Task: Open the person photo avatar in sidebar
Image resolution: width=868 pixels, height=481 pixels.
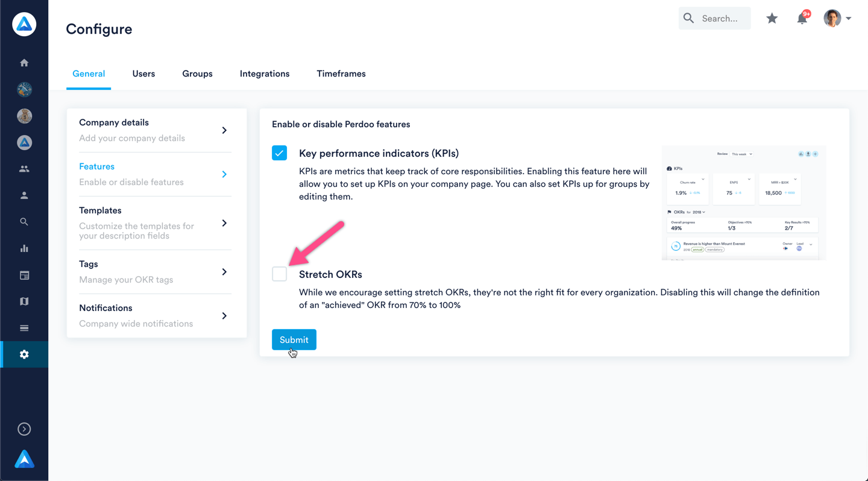Action: [24, 116]
